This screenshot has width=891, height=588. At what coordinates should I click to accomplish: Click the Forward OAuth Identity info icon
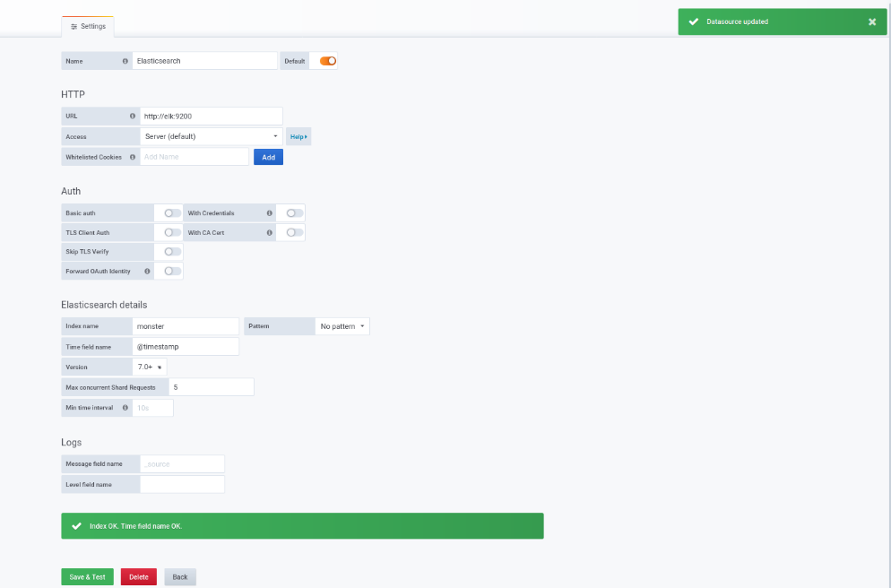(147, 271)
